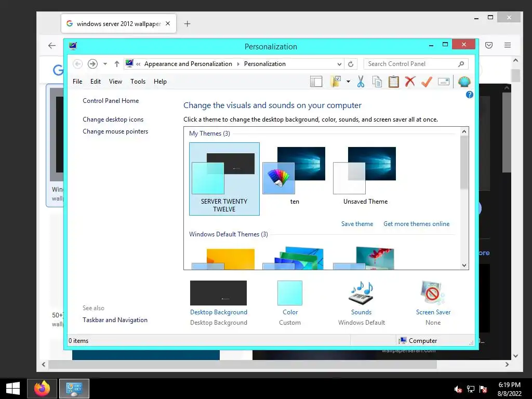Click the Cut scissors icon in toolbar
532x399 pixels.
tap(361, 82)
